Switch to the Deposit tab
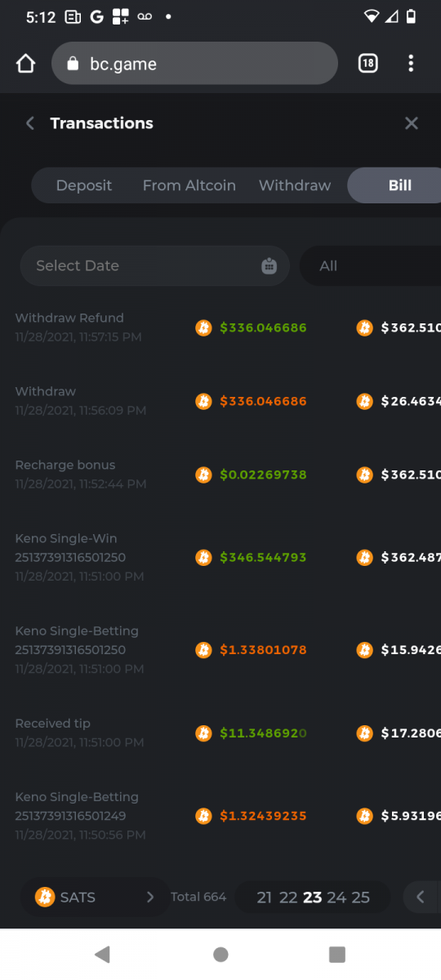The width and height of the screenshot is (441, 980). click(84, 185)
